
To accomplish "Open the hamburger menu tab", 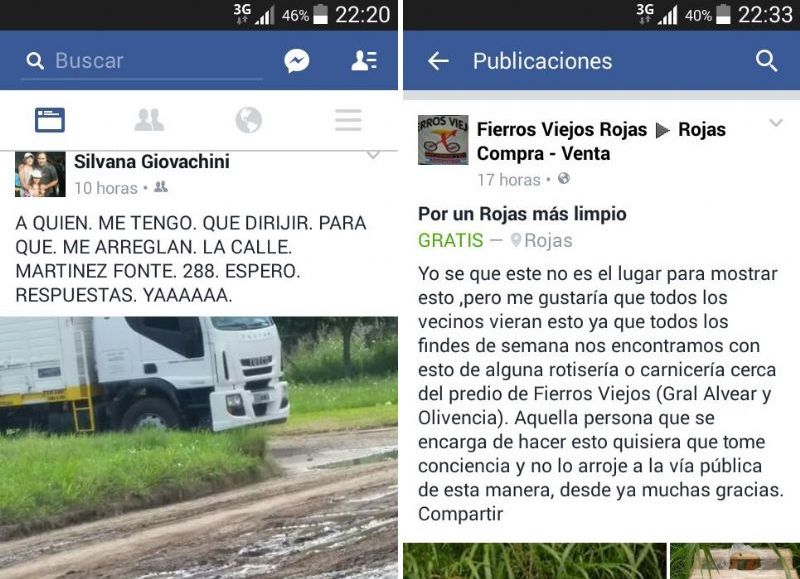I will tap(348, 120).
